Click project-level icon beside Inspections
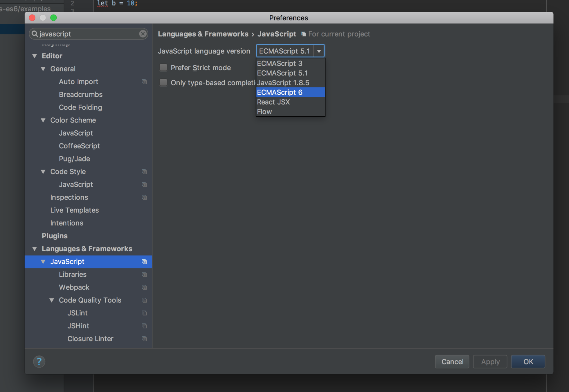The image size is (569, 392). tap(144, 197)
